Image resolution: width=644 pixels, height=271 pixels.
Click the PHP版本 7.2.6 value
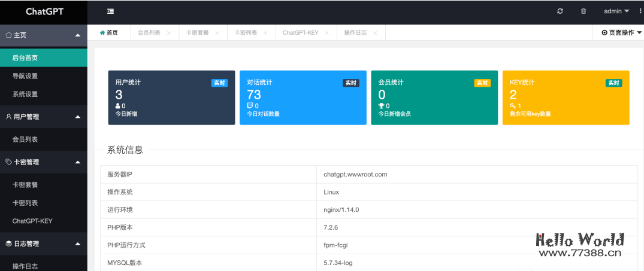click(x=331, y=227)
